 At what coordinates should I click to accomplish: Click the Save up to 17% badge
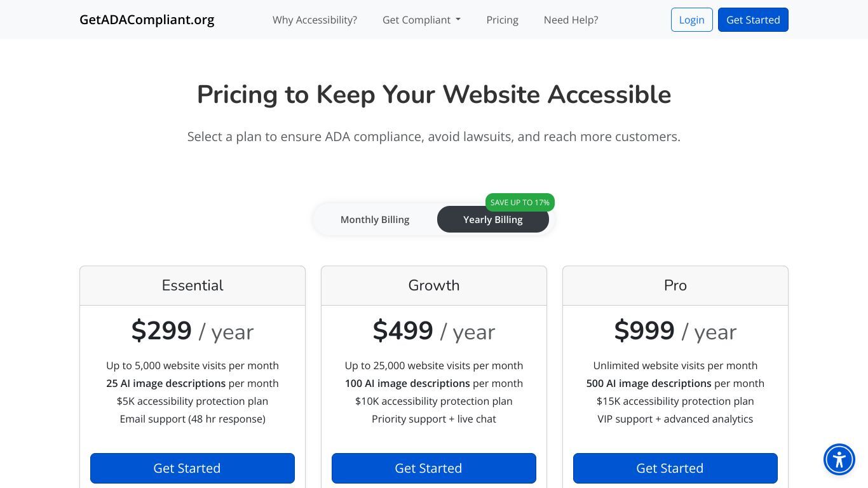[x=520, y=202]
